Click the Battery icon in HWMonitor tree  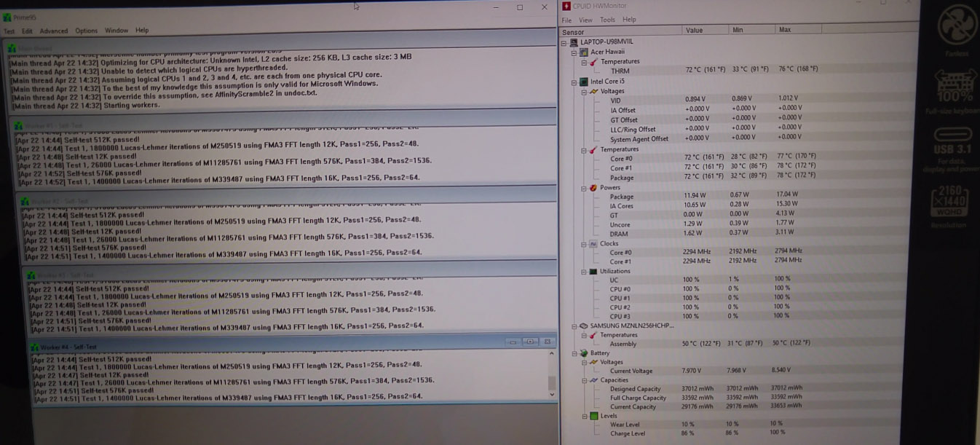(584, 353)
